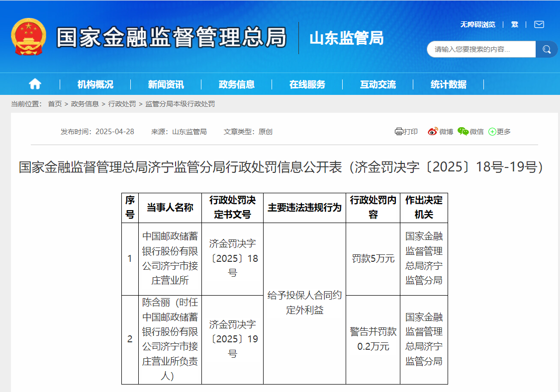This screenshot has width=560, height=392.
Task: Click the national emblem logo
Action: coord(28,37)
